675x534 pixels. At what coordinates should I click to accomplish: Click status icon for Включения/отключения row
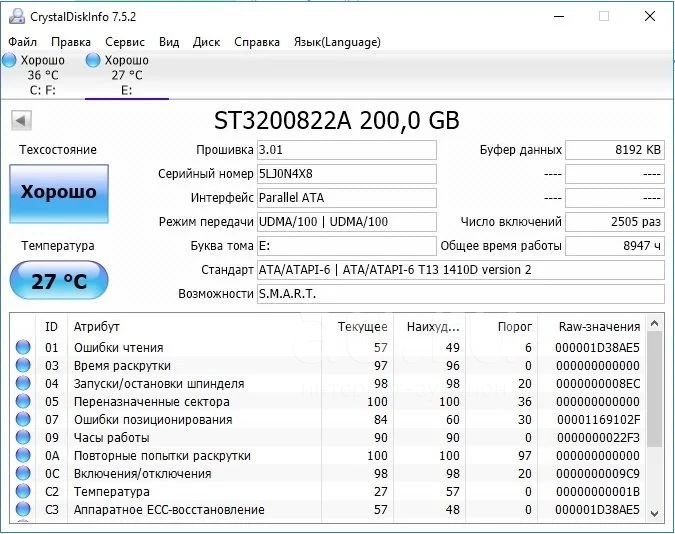(x=23, y=473)
